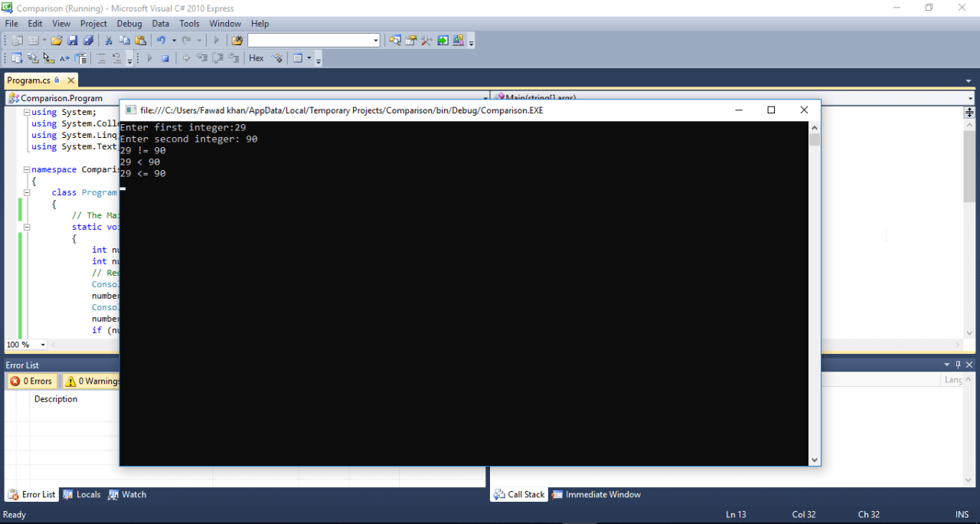Click the Open File folder icon

coord(57,40)
